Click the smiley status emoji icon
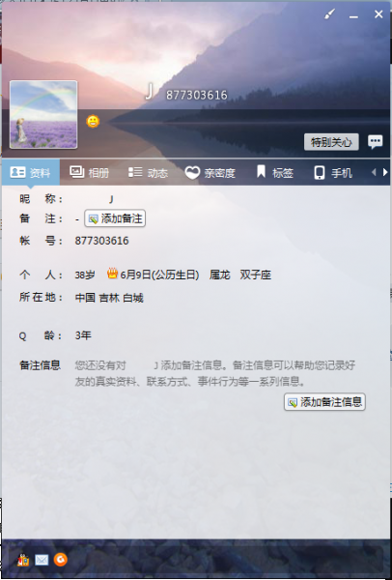The width and height of the screenshot is (392, 580). tap(93, 122)
